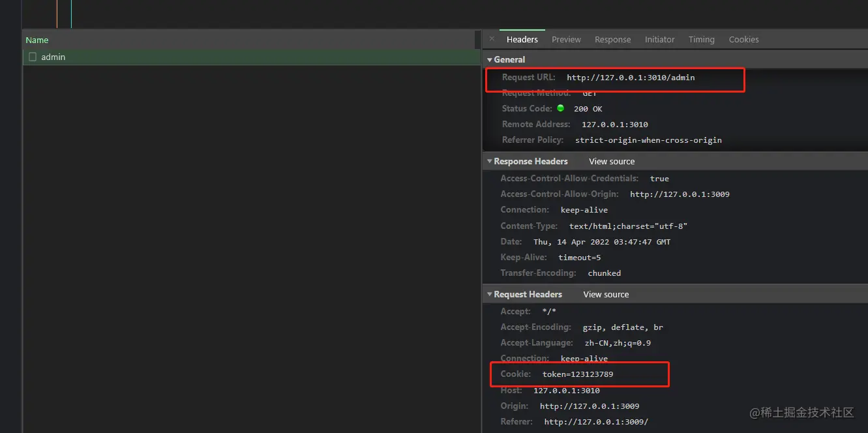Click the Request URL value http://127.0.0.1:3010/admin
This screenshot has width=868, height=433.
pos(631,78)
